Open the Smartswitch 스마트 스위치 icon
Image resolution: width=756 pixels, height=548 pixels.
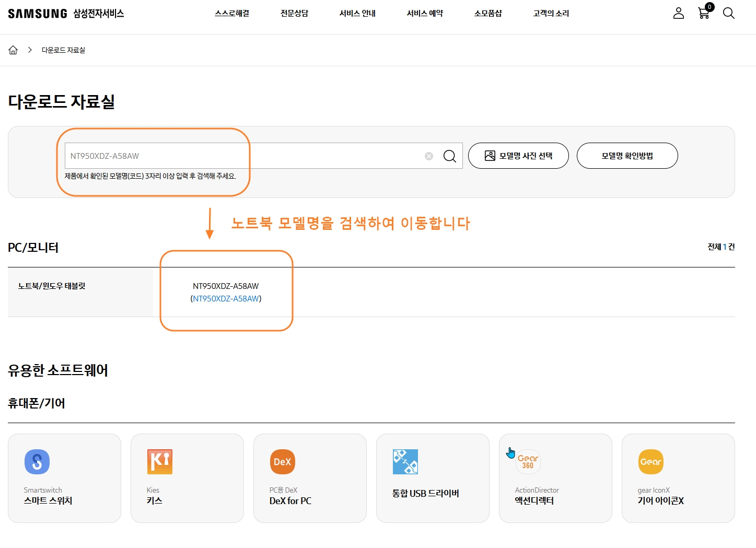click(37, 461)
